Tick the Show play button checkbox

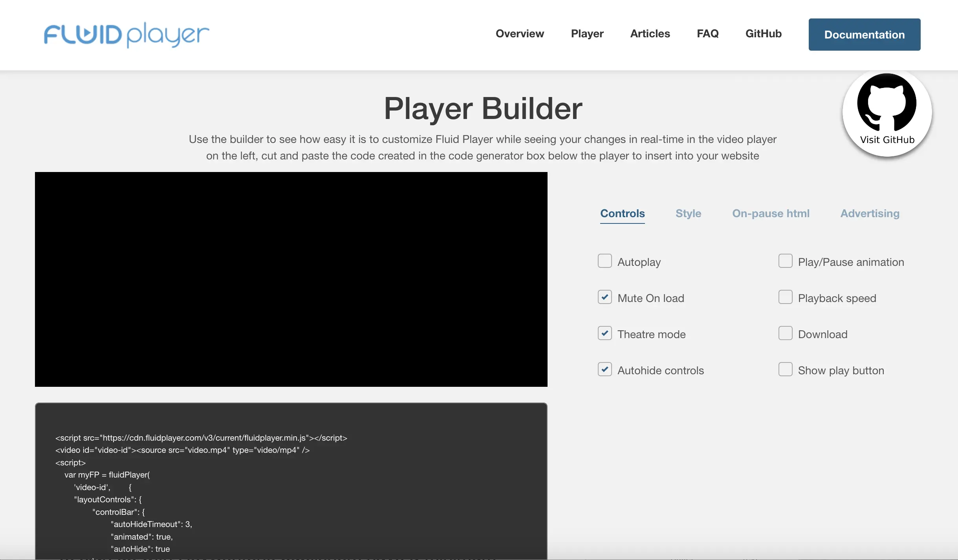click(x=785, y=370)
